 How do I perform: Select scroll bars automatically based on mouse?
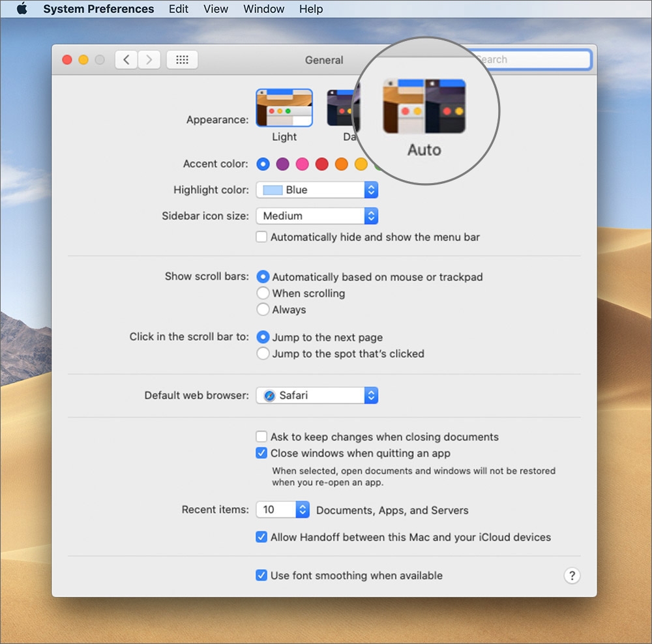[x=263, y=276]
